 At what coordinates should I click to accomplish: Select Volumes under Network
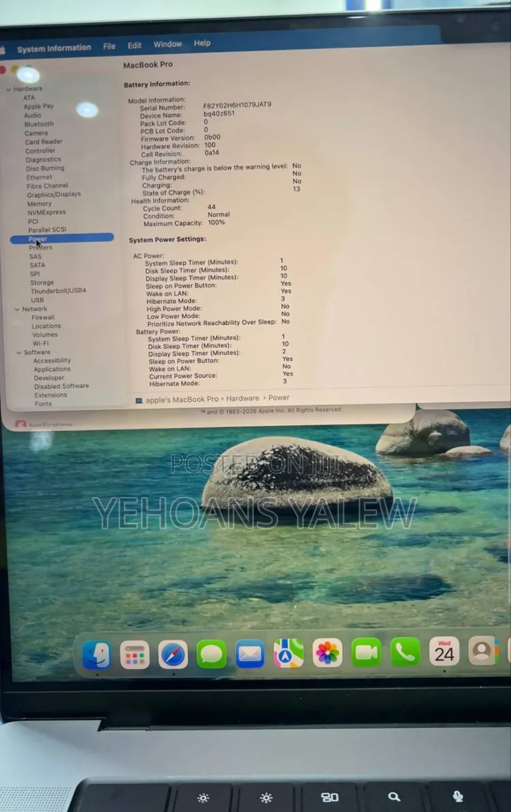[45, 334]
